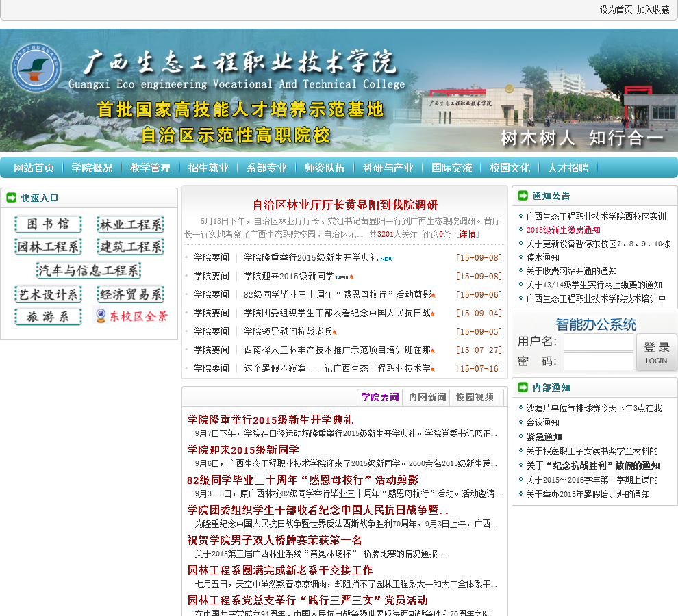Open 学院概况 navigation menu

click(92, 168)
